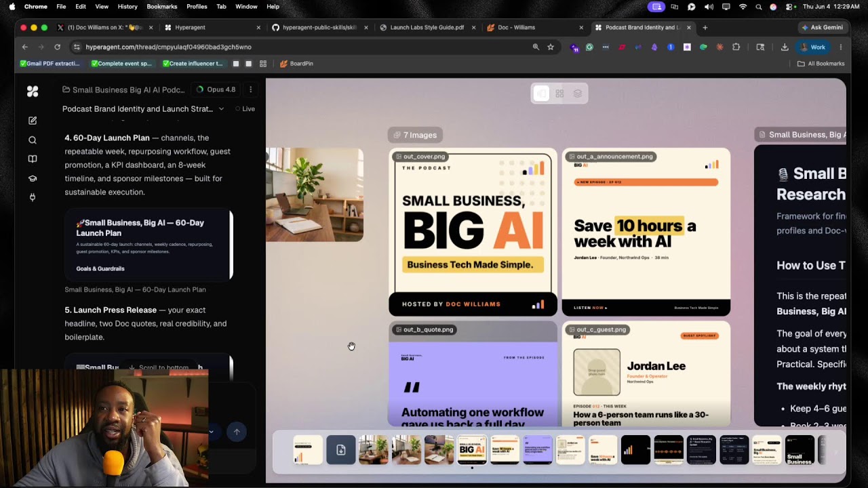
Task: Open the Small Business Research document panel
Action: [800, 285]
